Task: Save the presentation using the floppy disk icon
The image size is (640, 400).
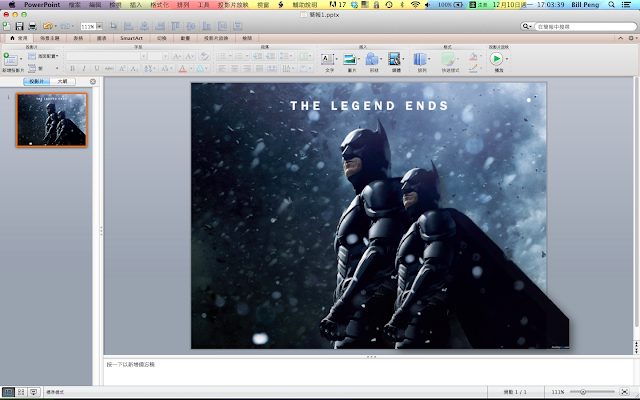Action: click(x=19, y=26)
